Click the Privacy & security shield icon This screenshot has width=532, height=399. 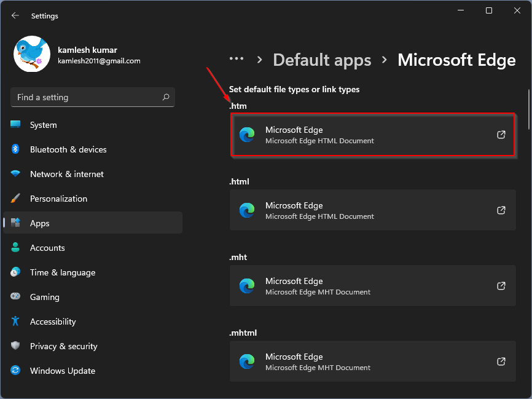pyautogui.click(x=17, y=346)
